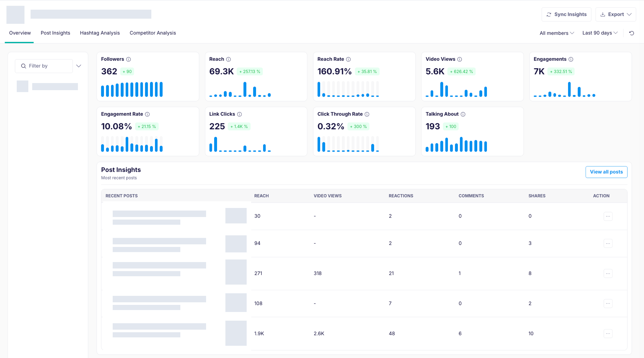Click the +626.42 % video views badge
644x358 pixels.
tap(461, 71)
